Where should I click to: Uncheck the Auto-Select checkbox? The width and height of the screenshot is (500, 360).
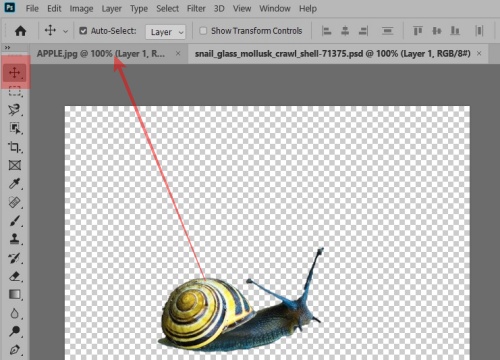pyautogui.click(x=83, y=31)
